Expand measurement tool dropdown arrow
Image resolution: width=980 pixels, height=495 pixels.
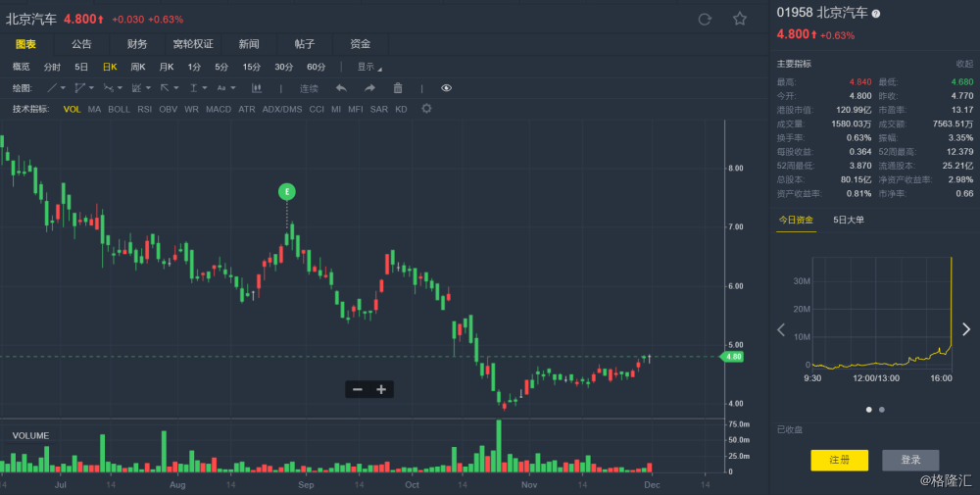[x=205, y=88]
